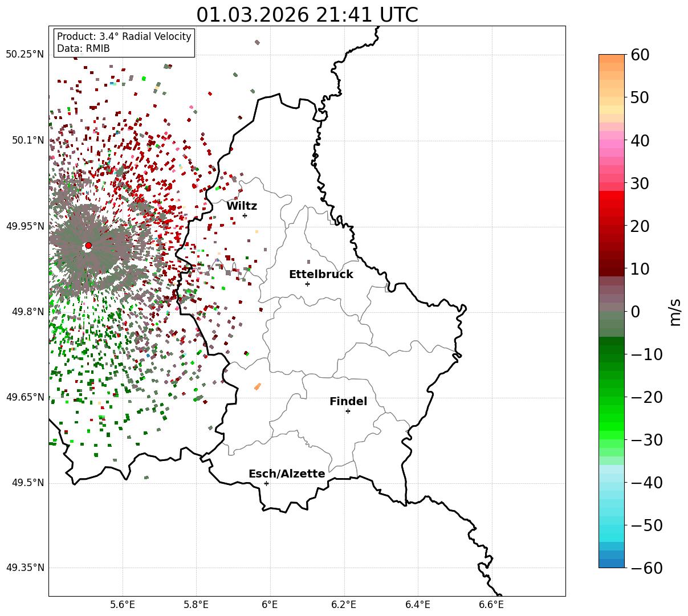Click the colorbar tick label '−30'

[x=646, y=440]
